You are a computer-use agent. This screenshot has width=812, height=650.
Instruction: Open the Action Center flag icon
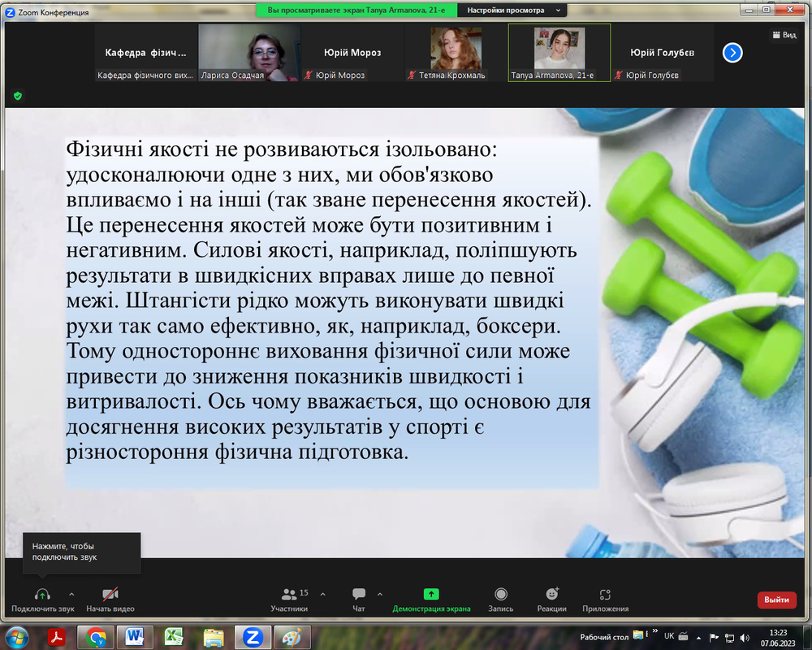[714, 638]
